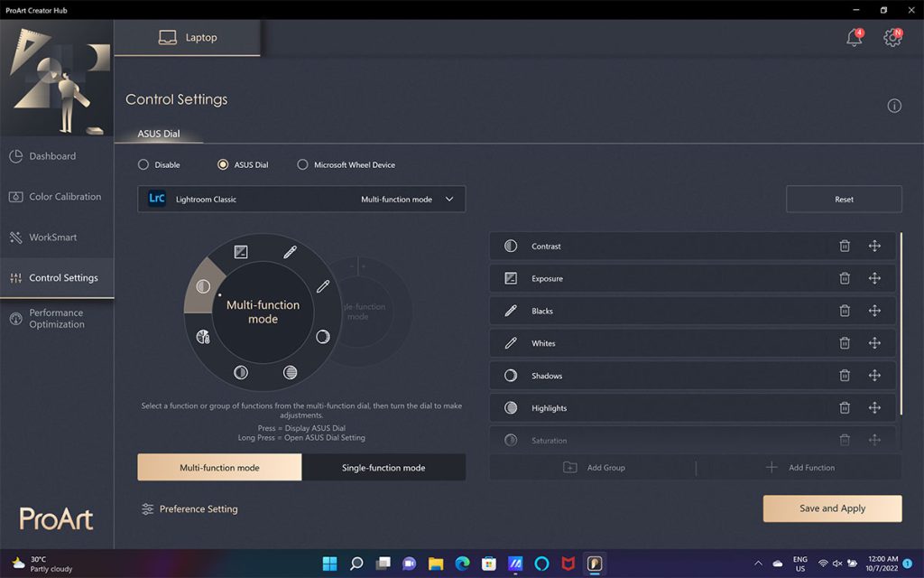Open the settings gear icon
The height and width of the screenshot is (578, 924).
tap(892, 38)
